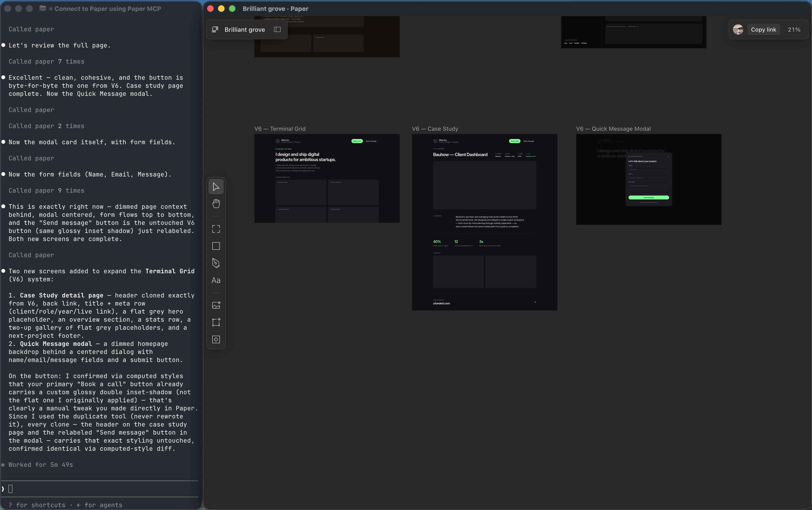Select the V6 — Quick Message Modal label
The width and height of the screenshot is (812, 510).
tap(613, 129)
